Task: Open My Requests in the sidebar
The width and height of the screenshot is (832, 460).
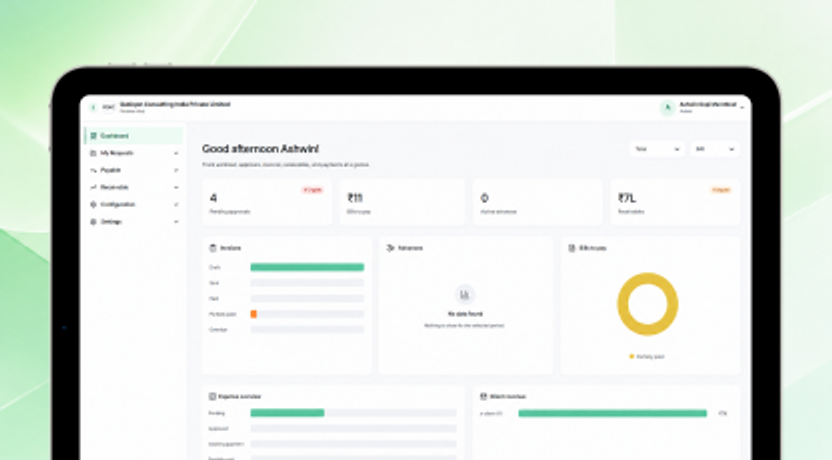Action: click(x=134, y=153)
